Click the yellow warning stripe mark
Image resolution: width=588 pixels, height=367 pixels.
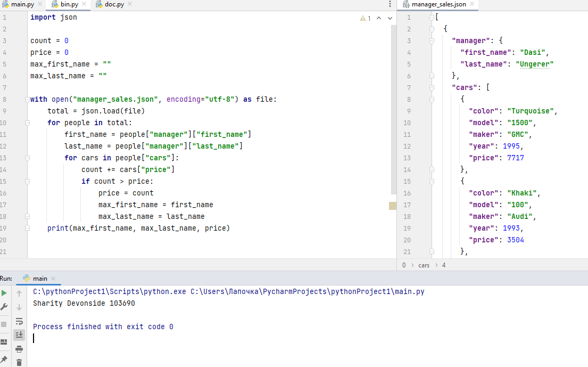[393, 205]
